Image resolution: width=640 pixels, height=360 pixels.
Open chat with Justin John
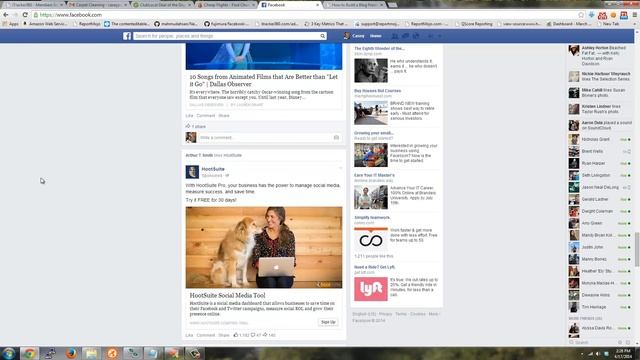[600, 247]
